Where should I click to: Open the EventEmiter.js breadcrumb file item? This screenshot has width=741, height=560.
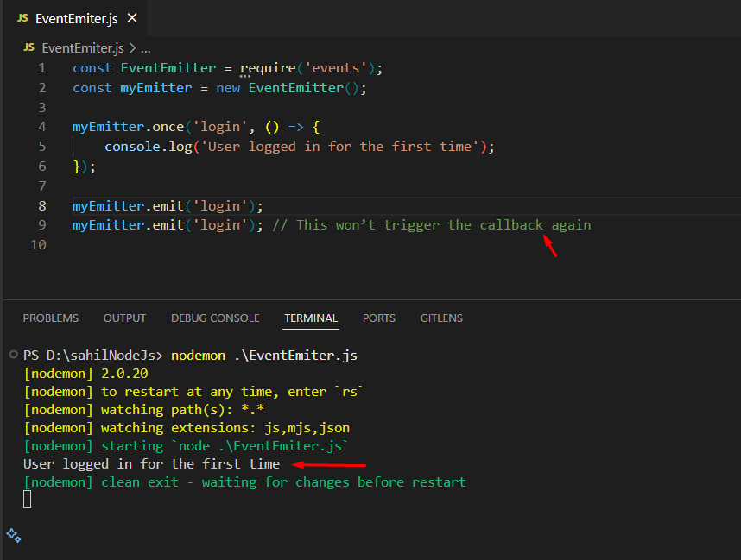pyautogui.click(x=83, y=48)
